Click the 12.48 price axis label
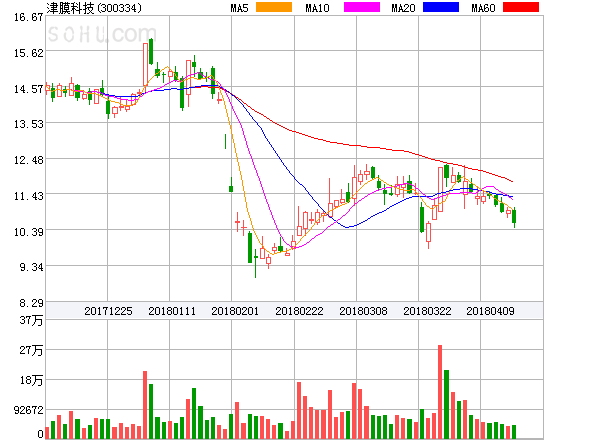 [28, 160]
